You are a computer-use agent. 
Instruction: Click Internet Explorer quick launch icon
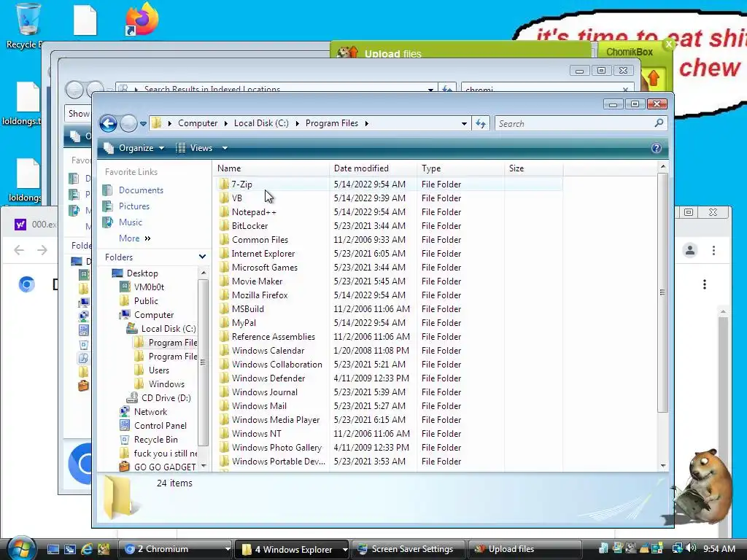(x=87, y=549)
